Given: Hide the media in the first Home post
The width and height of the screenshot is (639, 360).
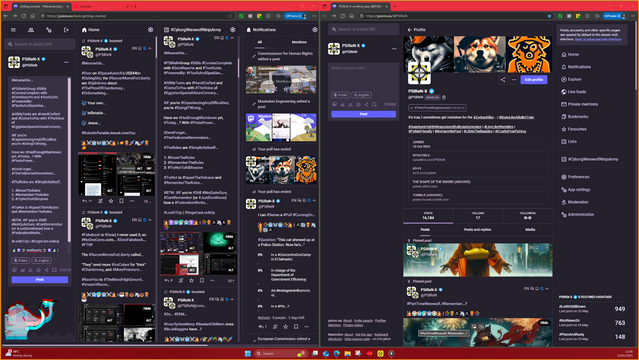Looking at the screenshot, I should tap(147, 157).
